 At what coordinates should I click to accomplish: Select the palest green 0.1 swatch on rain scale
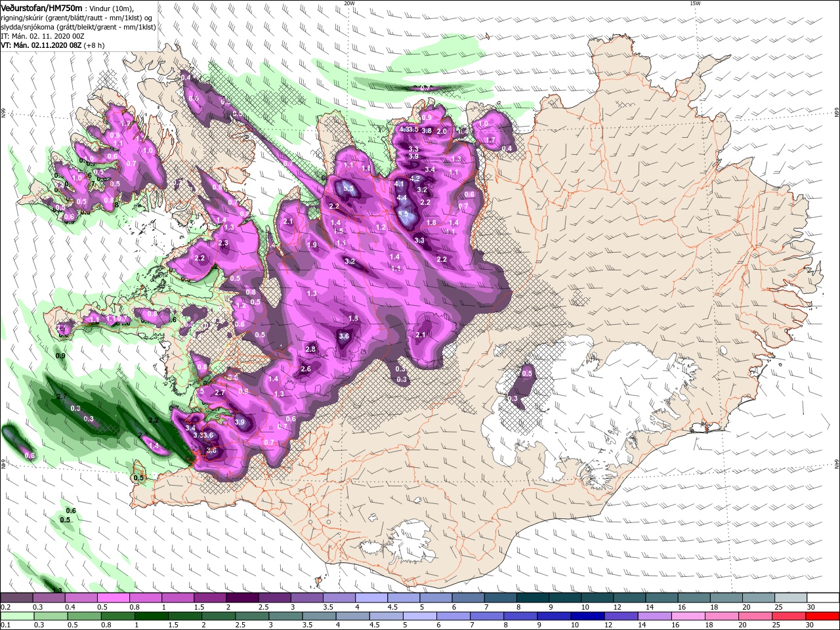point(17,616)
